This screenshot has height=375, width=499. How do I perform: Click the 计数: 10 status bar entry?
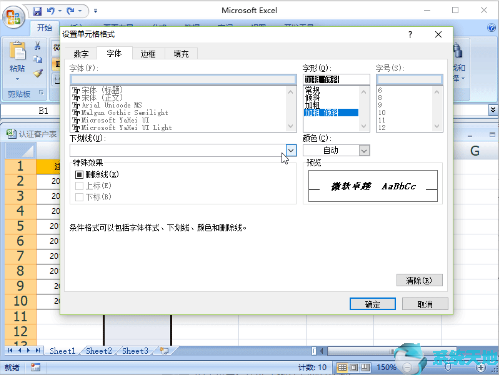(x=312, y=367)
